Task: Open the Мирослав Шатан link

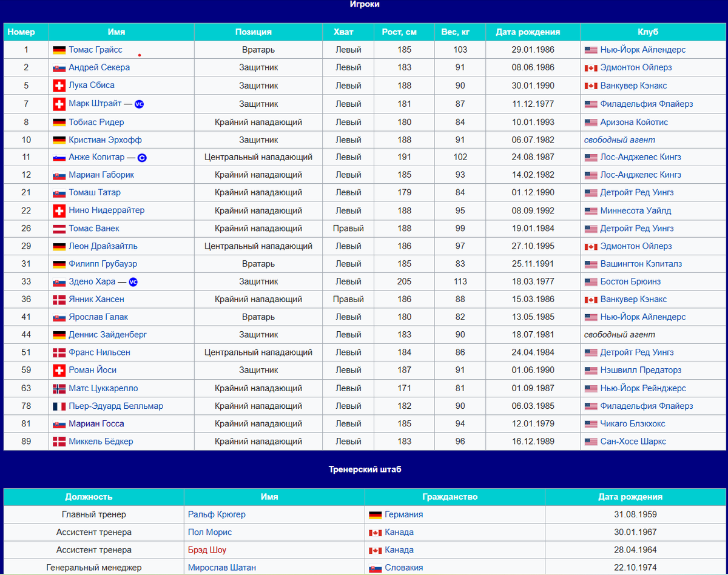Action: [x=222, y=568]
